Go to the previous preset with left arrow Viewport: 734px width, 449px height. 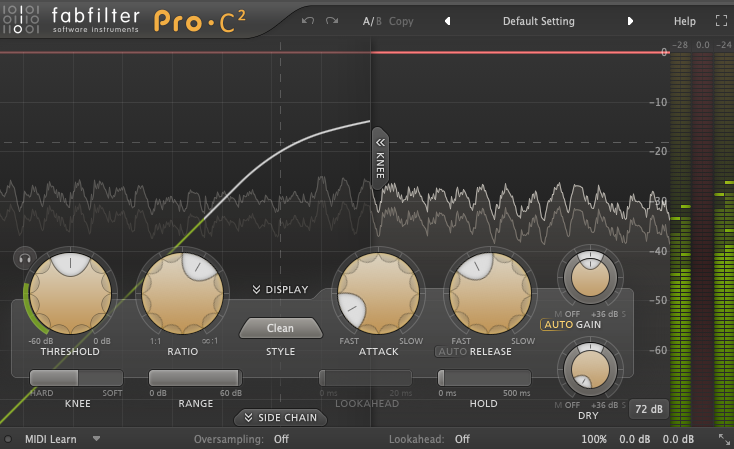[x=447, y=21]
